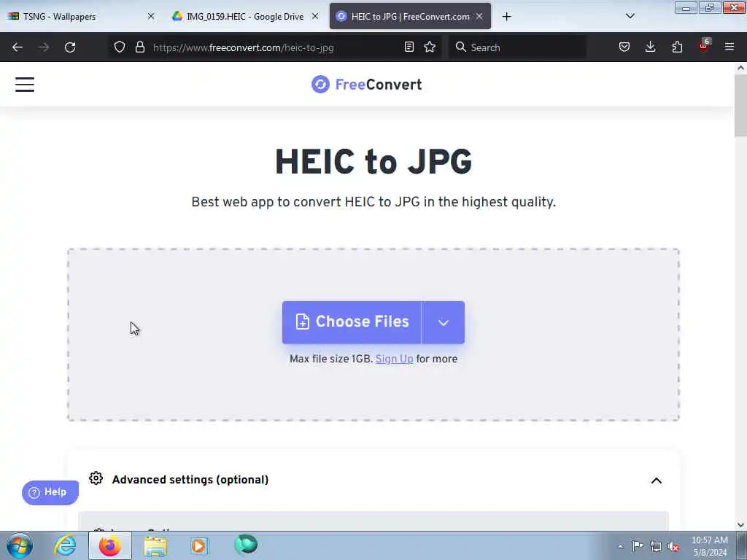Click the Firefox taskbar icon

pyautogui.click(x=110, y=545)
